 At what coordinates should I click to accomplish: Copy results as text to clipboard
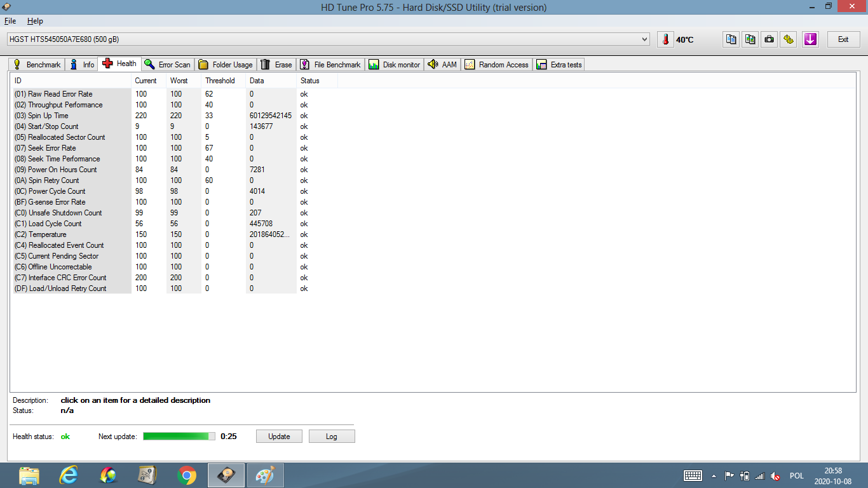point(731,39)
